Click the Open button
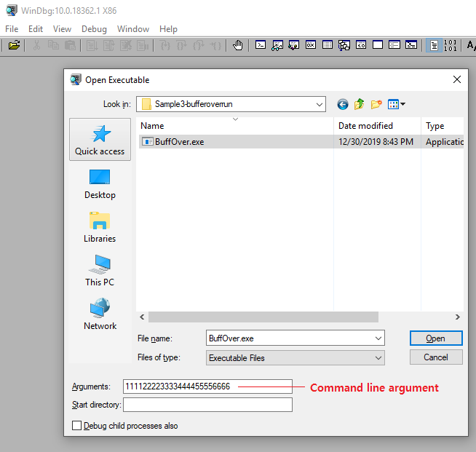 coord(436,338)
